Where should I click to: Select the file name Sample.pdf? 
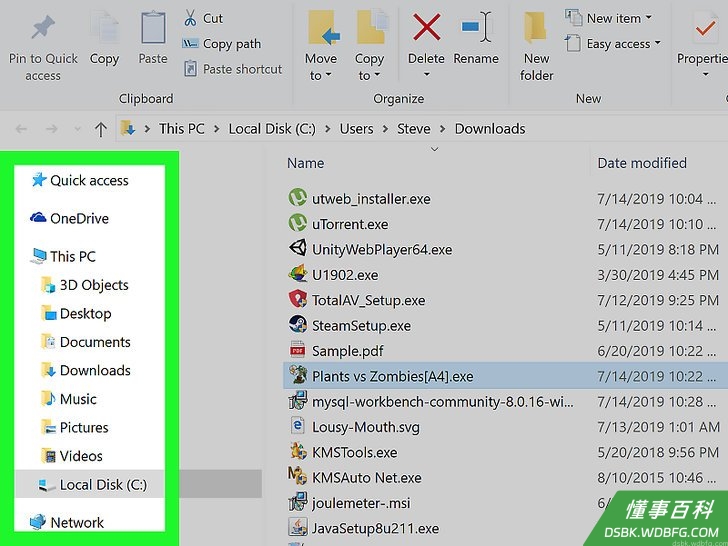tap(348, 351)
